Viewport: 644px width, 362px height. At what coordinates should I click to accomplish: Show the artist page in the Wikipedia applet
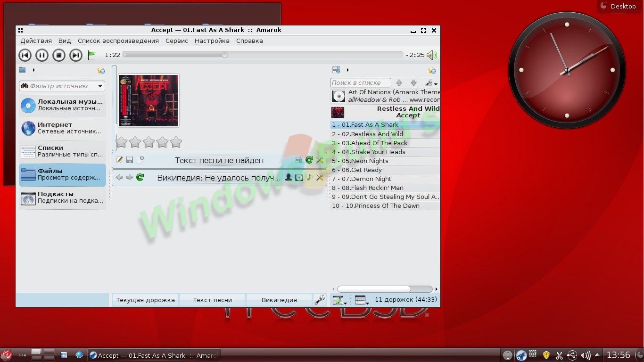click(x=289, y=178)
